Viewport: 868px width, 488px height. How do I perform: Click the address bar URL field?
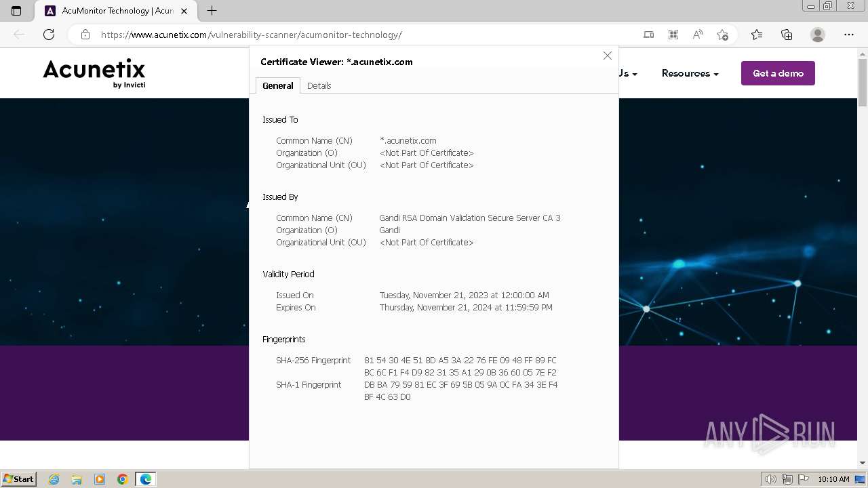tap(366, 35)
